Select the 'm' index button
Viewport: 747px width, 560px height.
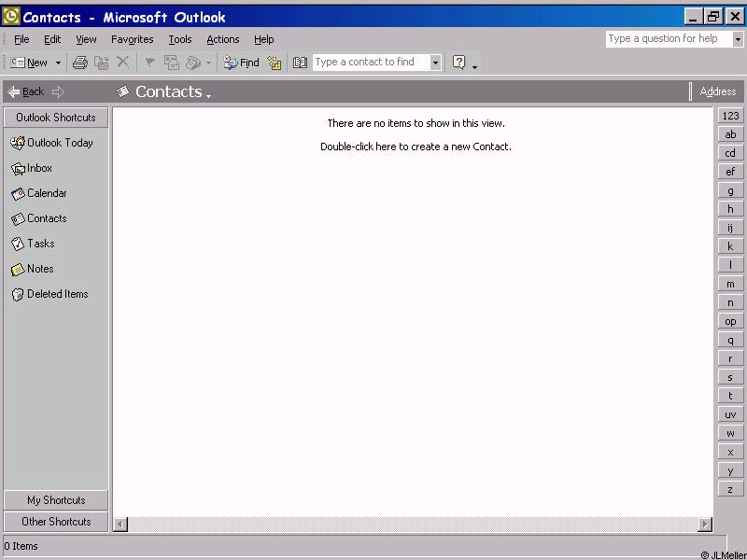coord(730,284)
